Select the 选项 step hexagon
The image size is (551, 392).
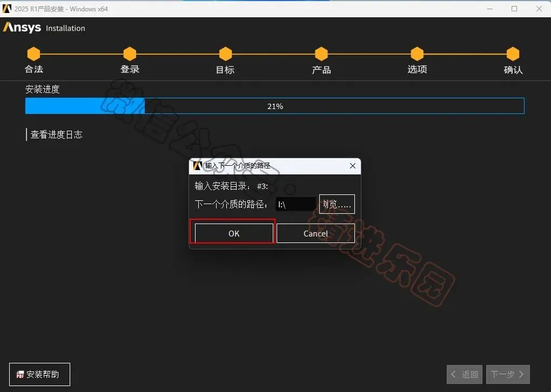(x=417, y=54)
